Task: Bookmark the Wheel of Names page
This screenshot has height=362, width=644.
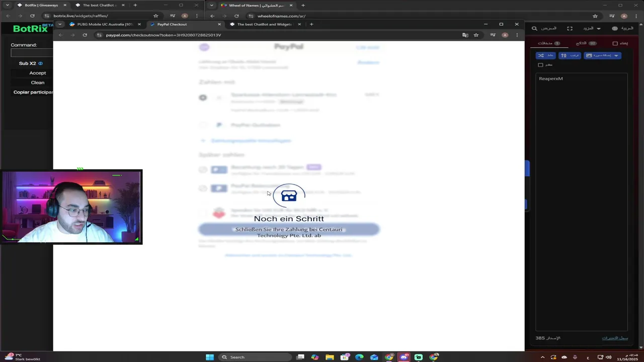Action: 595,16
